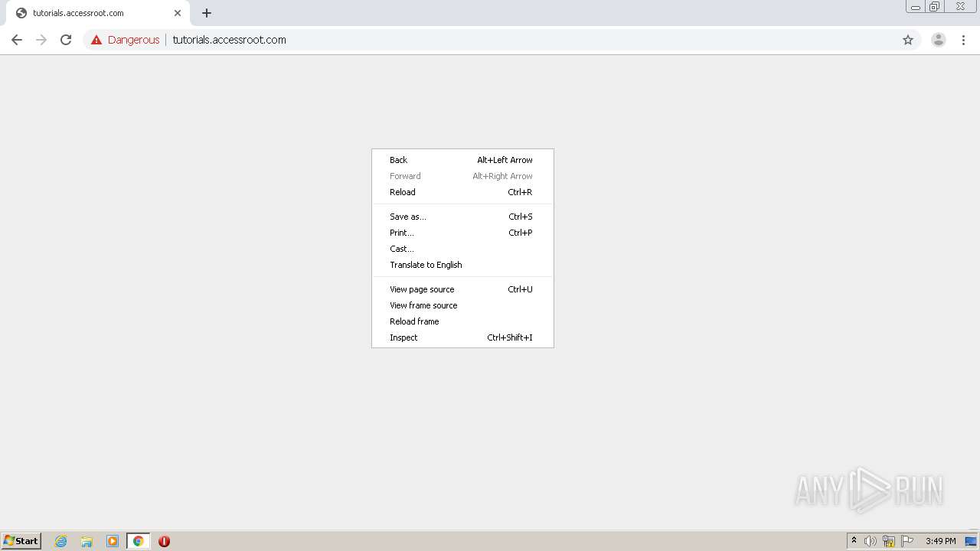Select Cast... in context menu
Viewport: 980px width, 551px height.
[462, 249]
